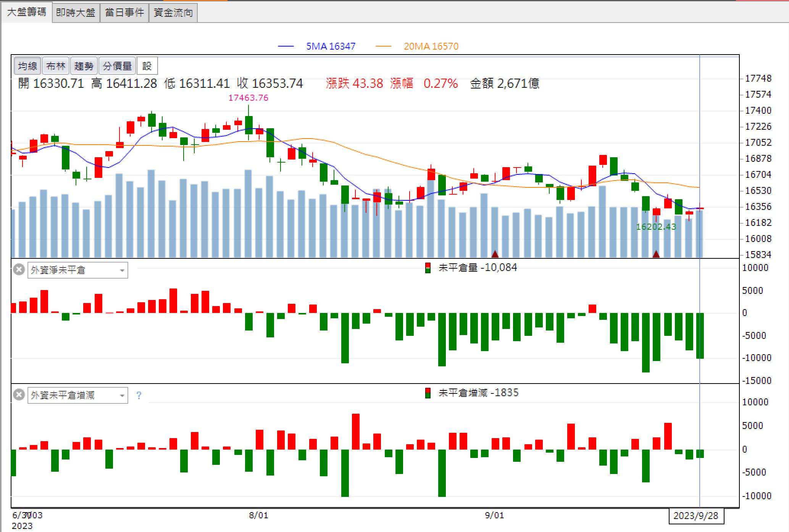Switch to the 即時大盤 tab
The image size is (789, 532).
point(76,13)
